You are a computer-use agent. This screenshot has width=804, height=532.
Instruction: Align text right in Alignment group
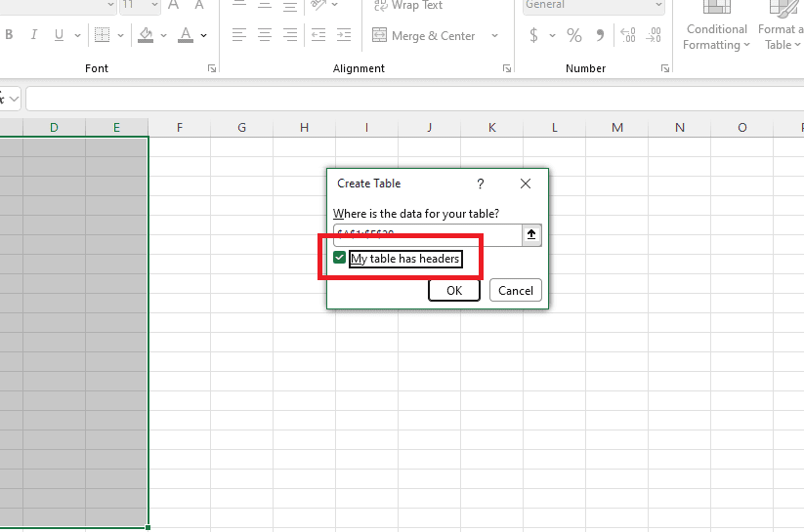[290, 35]
